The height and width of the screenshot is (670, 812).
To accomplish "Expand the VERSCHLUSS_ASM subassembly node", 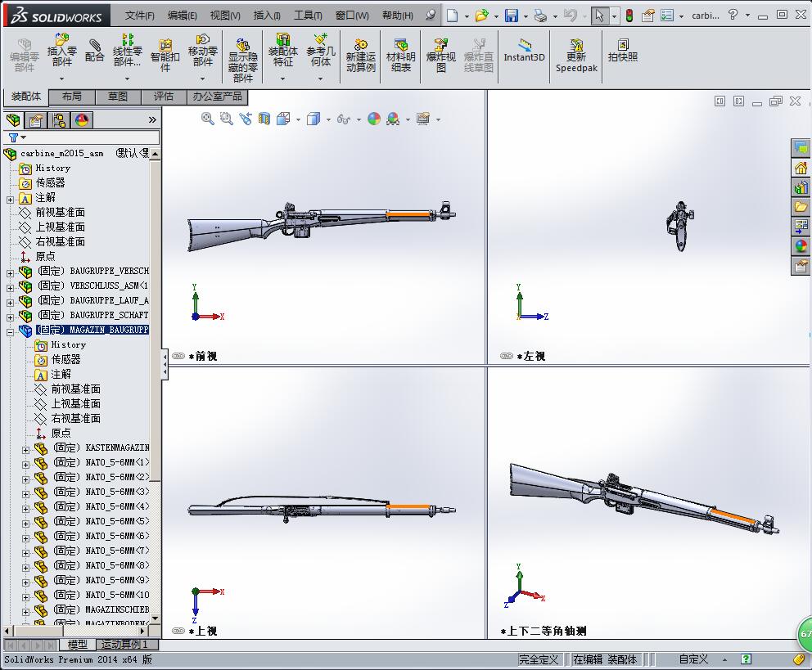I will (10, 288).
